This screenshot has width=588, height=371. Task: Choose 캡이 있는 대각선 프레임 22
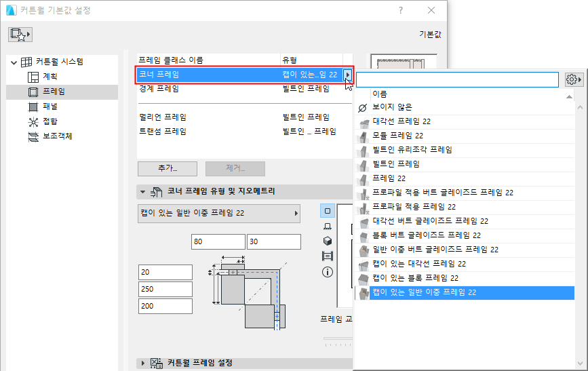pyautogui.click(x=465, y=264)
